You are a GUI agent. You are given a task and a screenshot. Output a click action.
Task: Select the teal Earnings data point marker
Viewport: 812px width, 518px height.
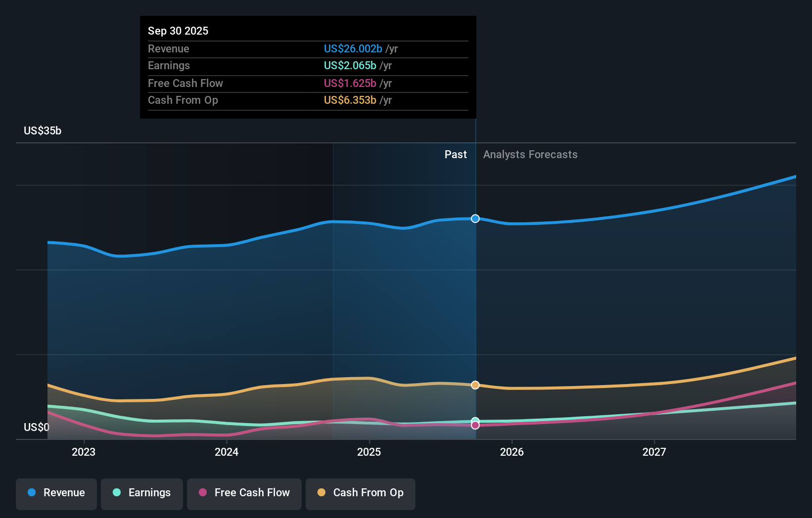tap(475, 421)
